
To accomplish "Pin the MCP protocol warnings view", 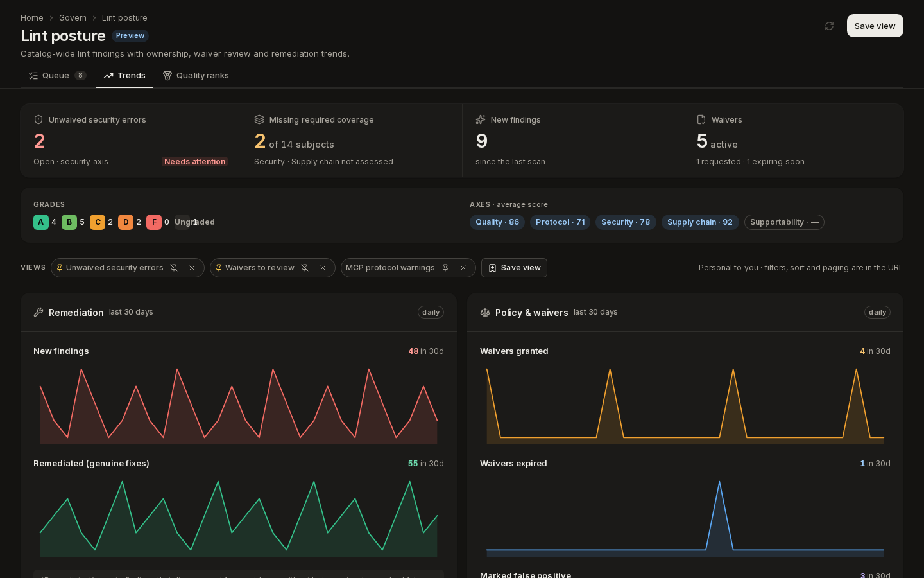I will pos(445,268).
